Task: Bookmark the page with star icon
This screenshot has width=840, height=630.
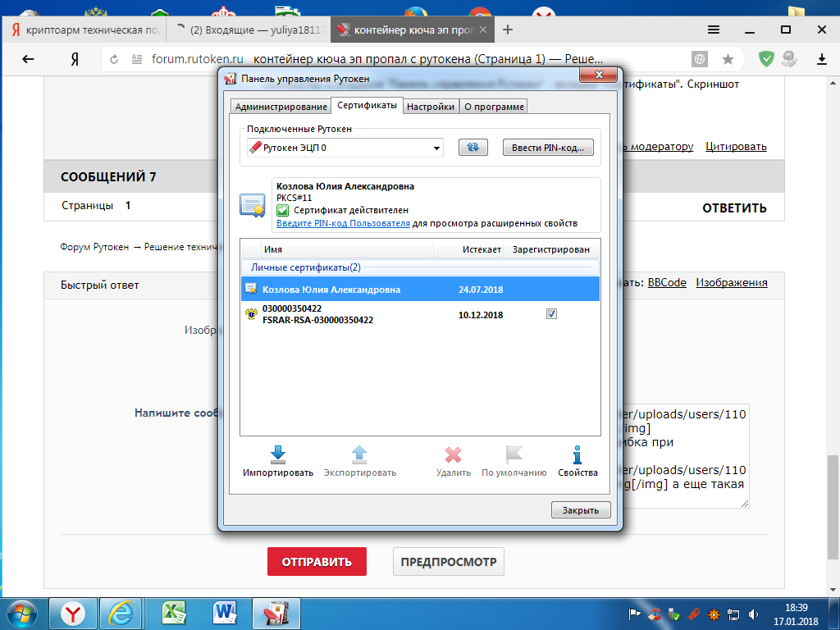Action: pyautogui.click(x=728, y=59)
